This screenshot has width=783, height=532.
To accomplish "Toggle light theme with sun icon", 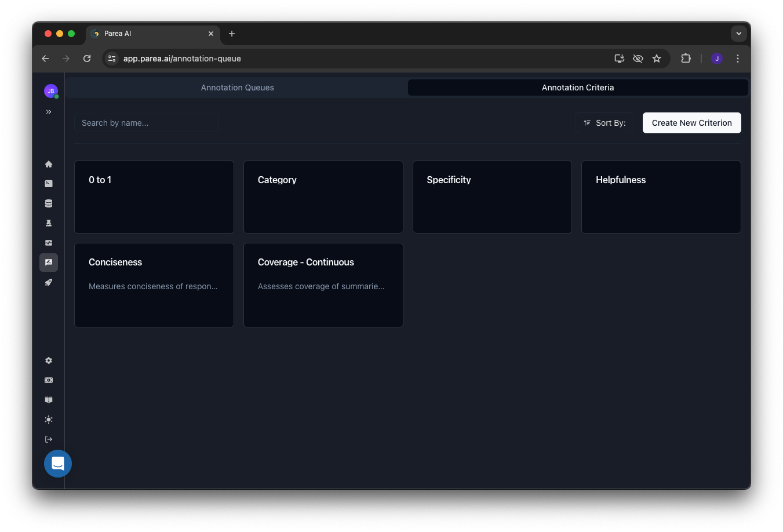I will (x=49, y=420).
